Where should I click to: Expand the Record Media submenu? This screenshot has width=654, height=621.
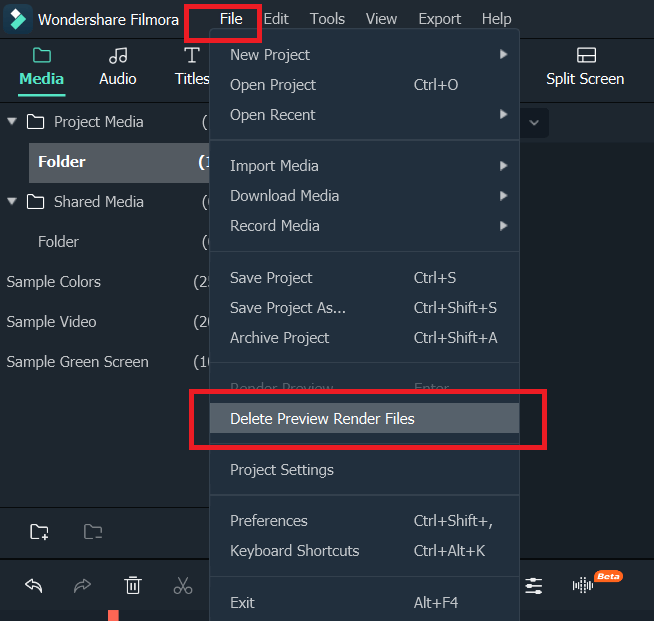[364, 226]
